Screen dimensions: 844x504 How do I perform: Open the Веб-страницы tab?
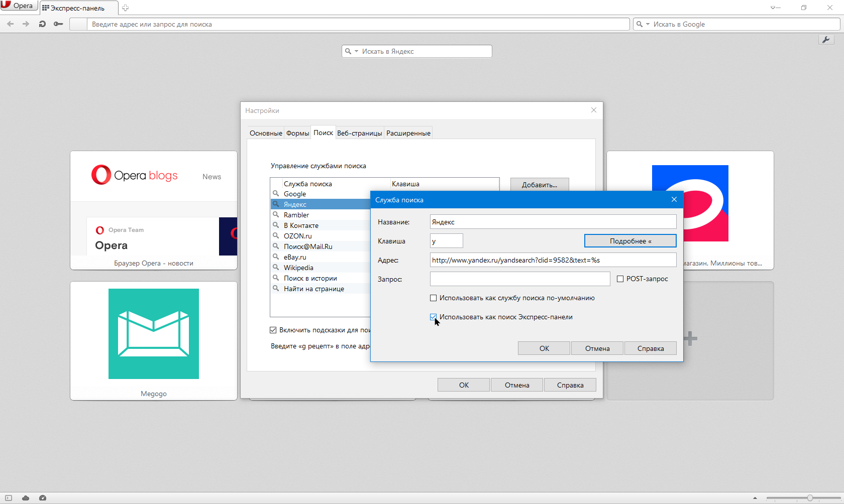click(x=360, y=133)
